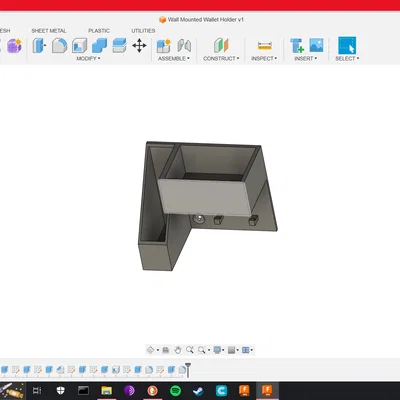Pick the Offset Plane construct icon

pos(221,45)
